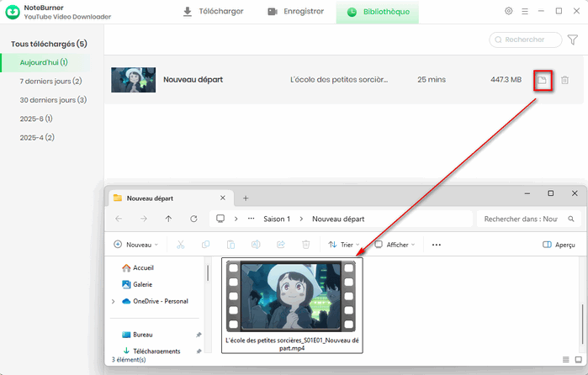Select 30 derniers jours (3)
588x375 pixels.
pyautogui.click(x=53, y=100)
